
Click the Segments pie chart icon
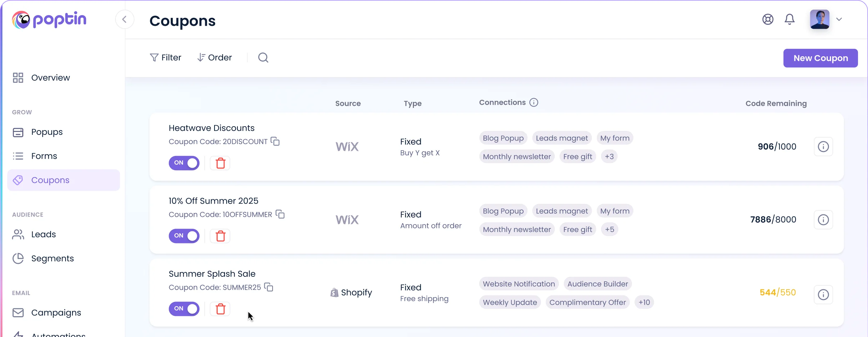click(x=18, y=258)
